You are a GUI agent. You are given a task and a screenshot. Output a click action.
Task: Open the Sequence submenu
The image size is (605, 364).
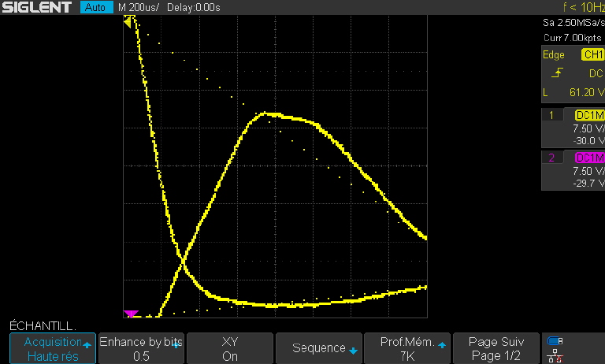[x=319, y=348]
